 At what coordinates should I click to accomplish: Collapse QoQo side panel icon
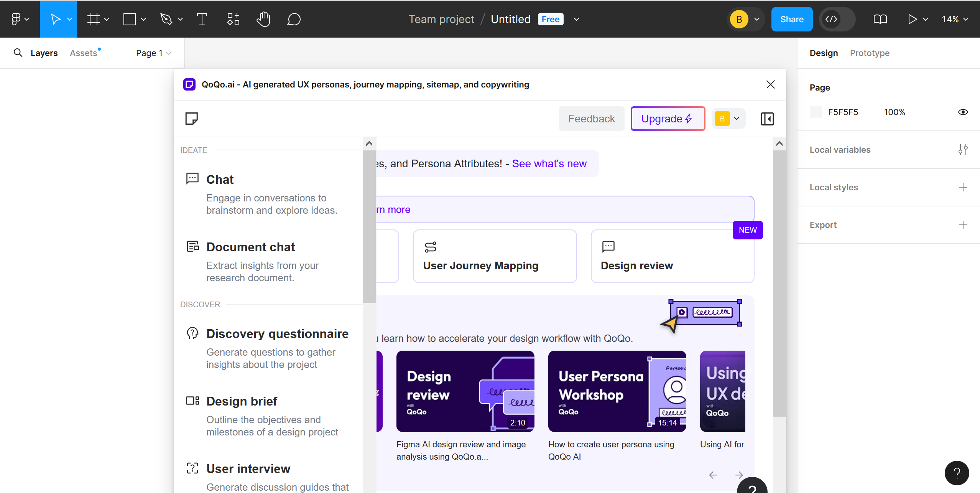pyautogui.click(x=767, y=119)
